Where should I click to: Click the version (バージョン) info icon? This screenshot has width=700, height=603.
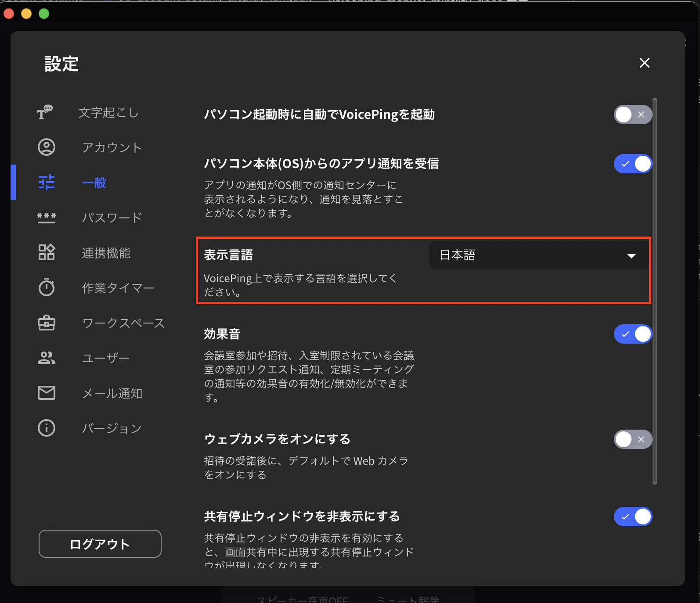pyautogui.click(x=47, y=428)
